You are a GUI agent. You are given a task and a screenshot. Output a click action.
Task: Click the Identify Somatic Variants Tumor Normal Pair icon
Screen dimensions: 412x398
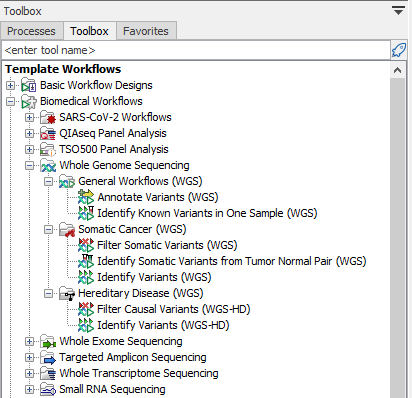[86, 261]
